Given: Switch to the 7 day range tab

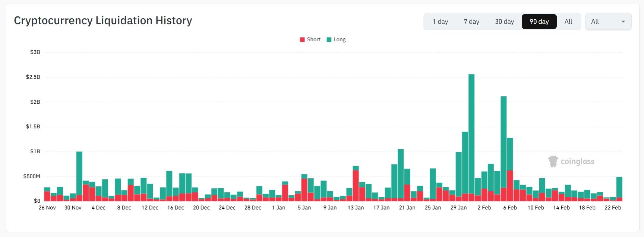Looking at the screenshot, I should 471,22.
